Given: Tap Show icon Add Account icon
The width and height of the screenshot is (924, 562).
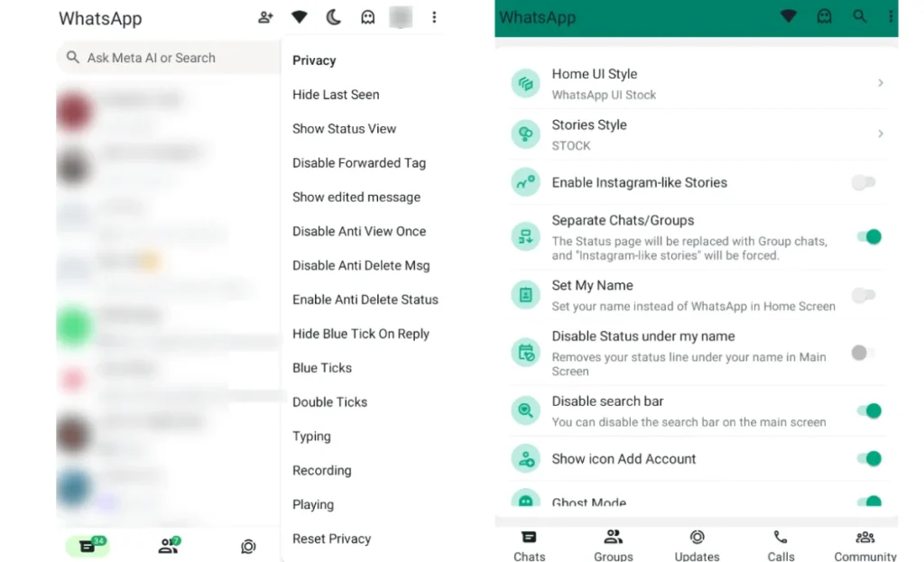Looking at the screenshot, I should coord(526,458).
